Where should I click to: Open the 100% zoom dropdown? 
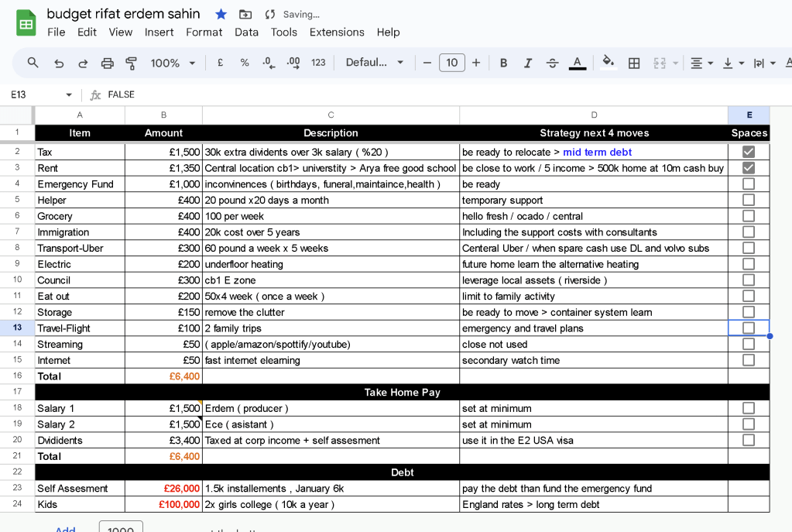pos(173,63)
